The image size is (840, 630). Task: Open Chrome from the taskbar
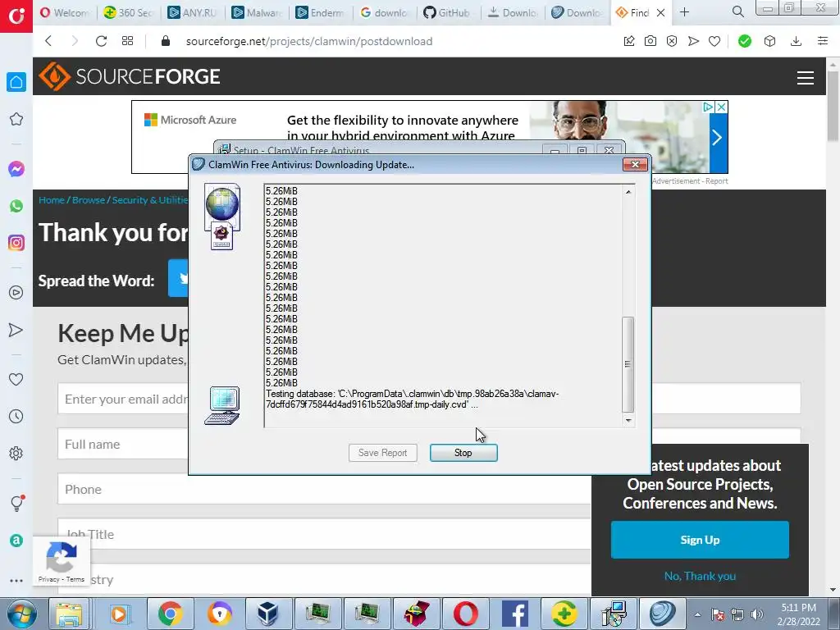[x=170, y=614]
